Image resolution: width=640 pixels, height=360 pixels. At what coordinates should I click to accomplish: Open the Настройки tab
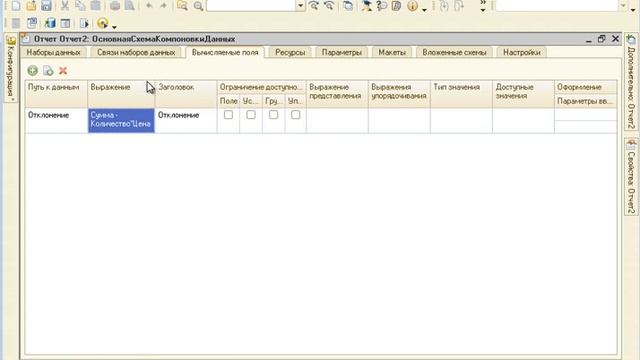click(x=522, y=52)
